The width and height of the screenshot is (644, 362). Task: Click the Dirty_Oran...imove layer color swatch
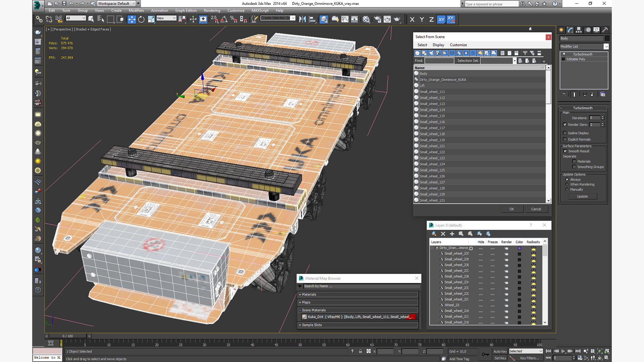[x=519, y=248]
